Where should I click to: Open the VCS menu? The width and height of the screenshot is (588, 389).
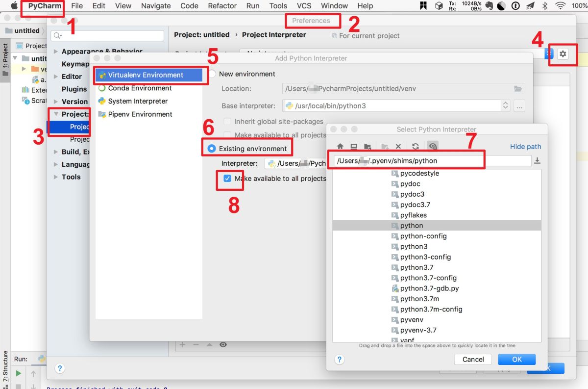point(304,6)
